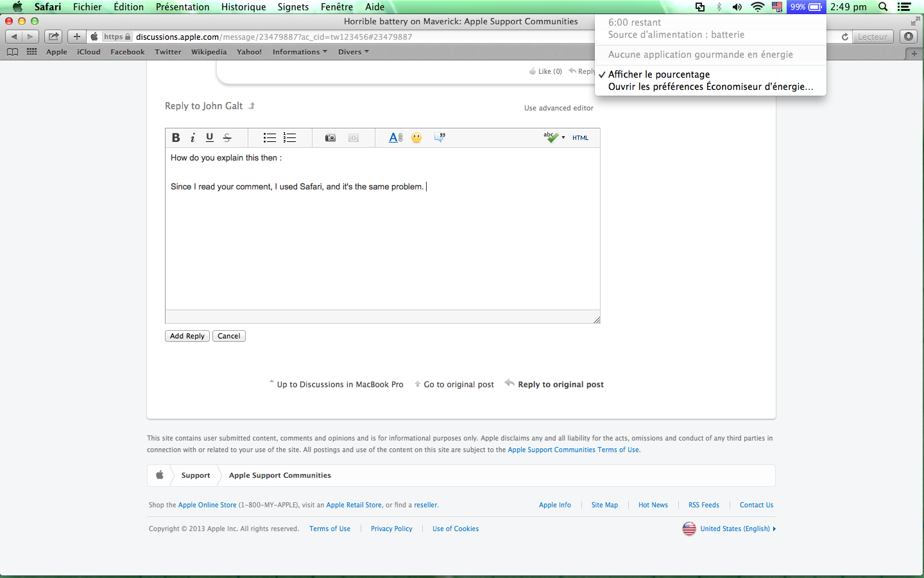Open the RSS Feeds footer link
The width and height of the screenshot is (924, 578).
click(704, 505)
